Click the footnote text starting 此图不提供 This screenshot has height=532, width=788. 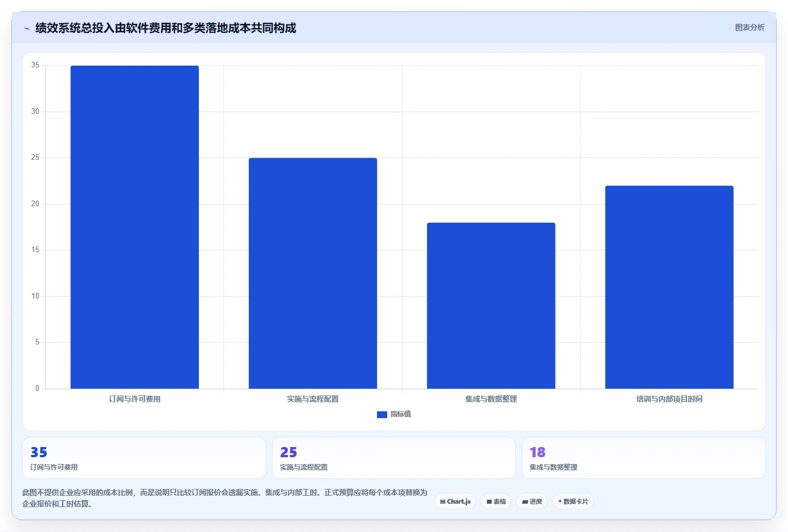click(x=224, y=498)
